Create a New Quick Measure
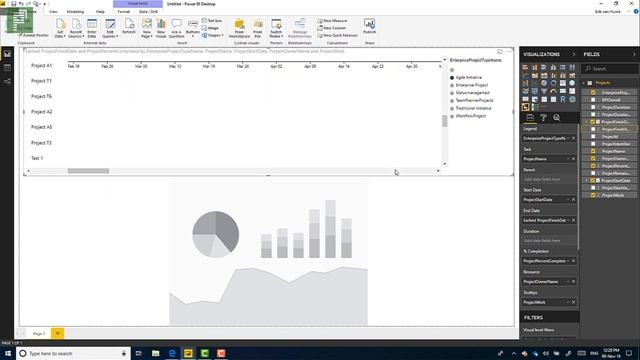Image resolution: width=640 pixels, height=360 pixels. pyautogui.click(x=337, y=35)
